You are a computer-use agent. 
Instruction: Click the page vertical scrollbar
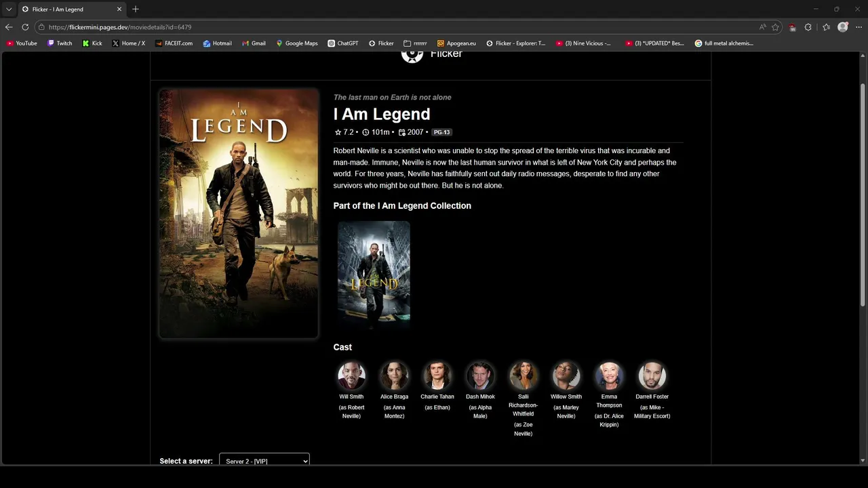863,195
